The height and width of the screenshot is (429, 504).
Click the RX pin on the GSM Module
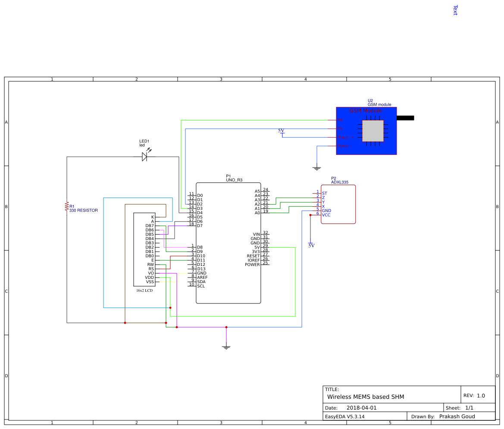340,120
